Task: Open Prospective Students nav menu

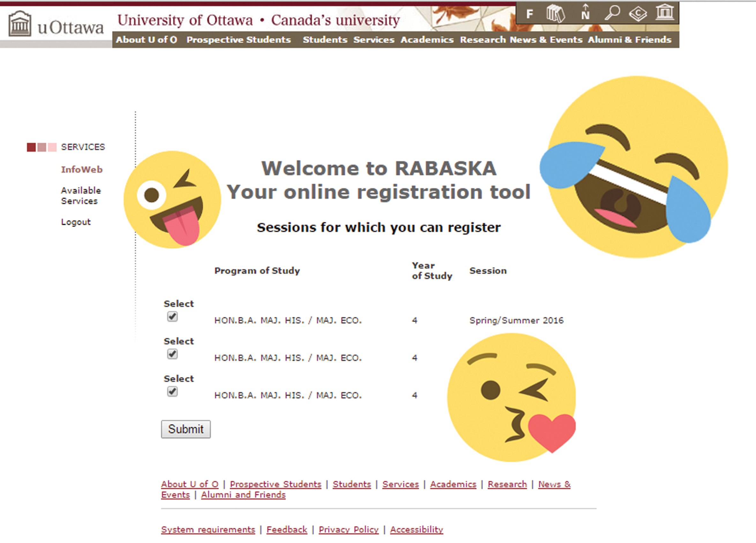Action: [239, 40]
